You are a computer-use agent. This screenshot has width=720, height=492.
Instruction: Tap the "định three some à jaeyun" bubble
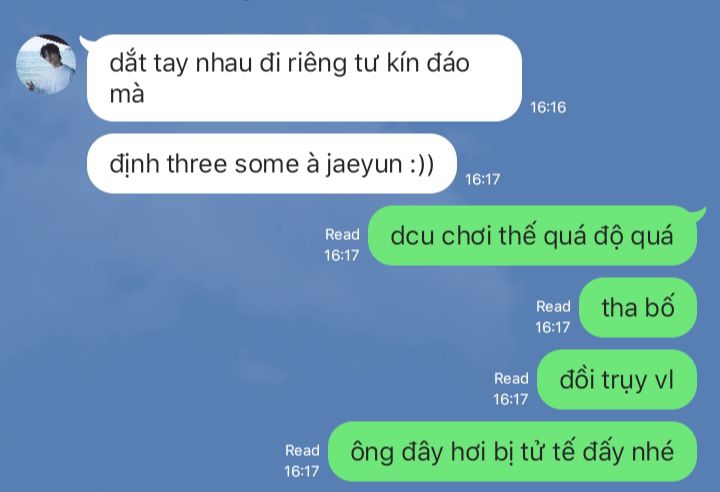point(272,164)
